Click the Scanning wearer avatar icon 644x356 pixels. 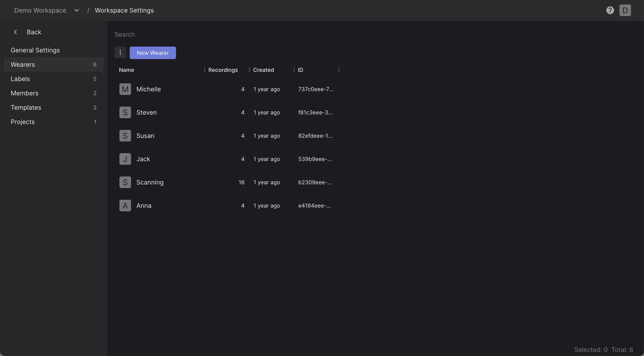click(125, 182)
